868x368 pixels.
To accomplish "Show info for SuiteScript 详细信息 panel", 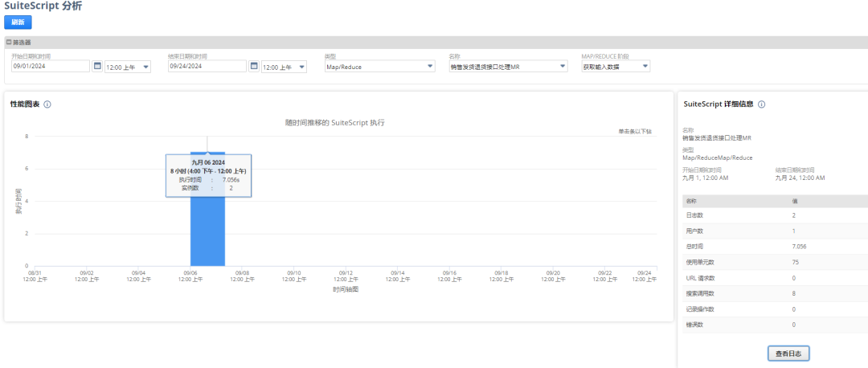I will [x=762, y=104].
